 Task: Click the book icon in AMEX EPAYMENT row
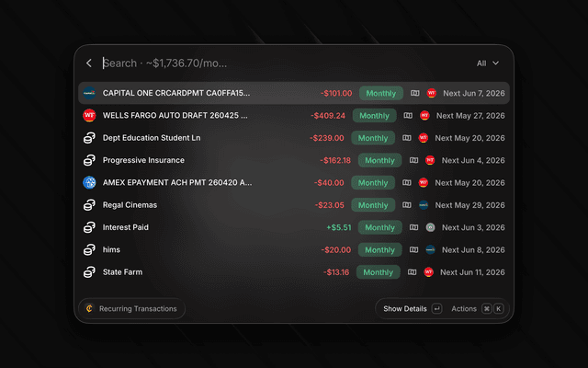click(x=407, y=182)
